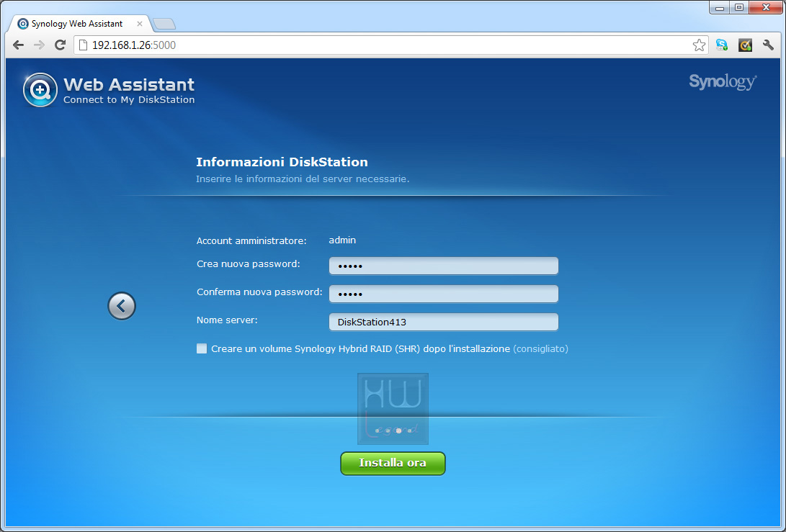The width and height of the screenshot is (786, 532).
Task: Bookmark this page with the star icon
Action: point(699,45)
